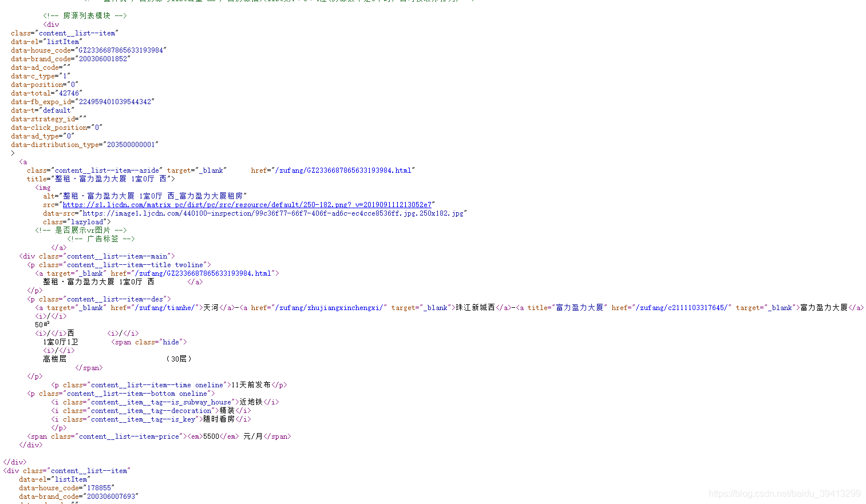The height and width of the screenshot is (504, 866).
Task: Click the comment '广告标签'
Action: pyautogui.click(x=102, y=239)
